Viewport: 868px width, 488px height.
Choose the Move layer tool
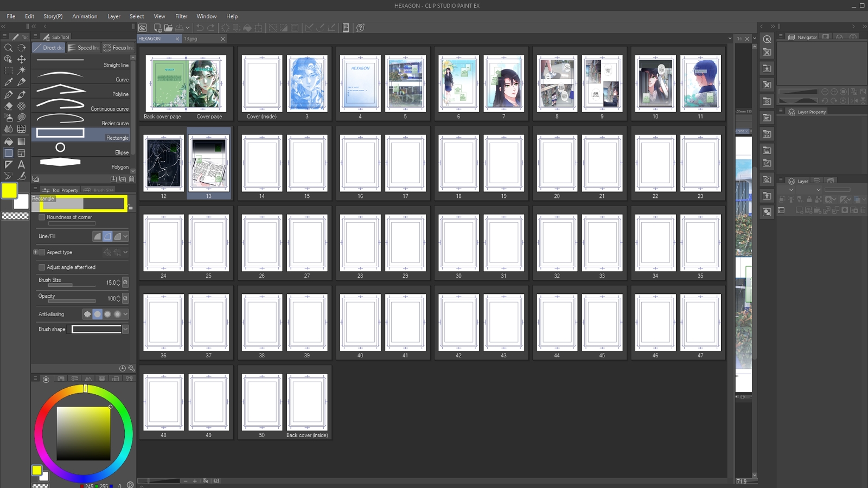coord(21,59)
